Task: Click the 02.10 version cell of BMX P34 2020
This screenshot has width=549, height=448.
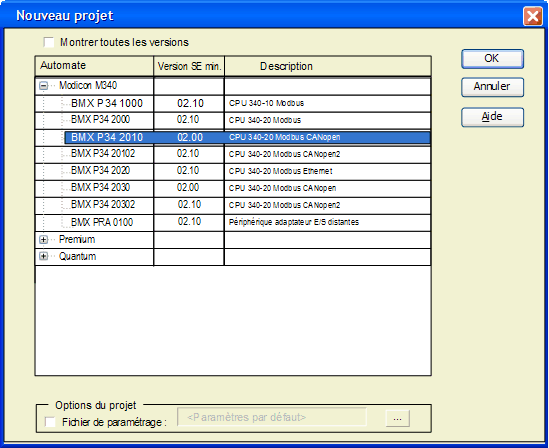Action: tap(189, 171)
